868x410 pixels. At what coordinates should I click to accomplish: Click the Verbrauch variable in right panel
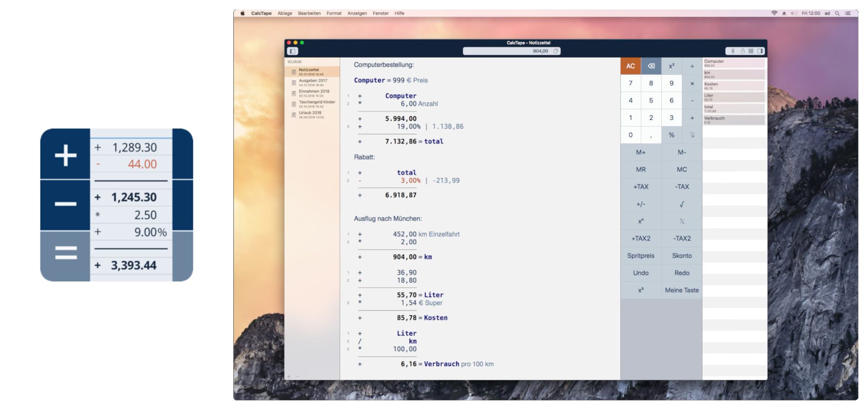pos(734,120)
